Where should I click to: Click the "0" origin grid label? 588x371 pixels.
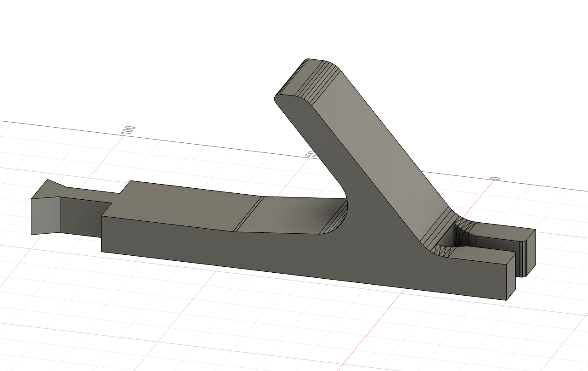click(495, 179)
